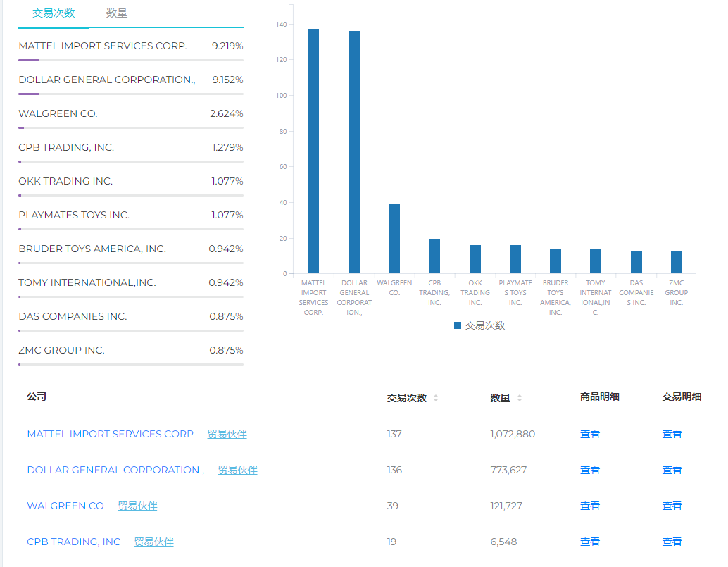This screenshot has height=567, width=728.
Task: View 交易明细 for Dollar General row
Action: coord(672,470)
